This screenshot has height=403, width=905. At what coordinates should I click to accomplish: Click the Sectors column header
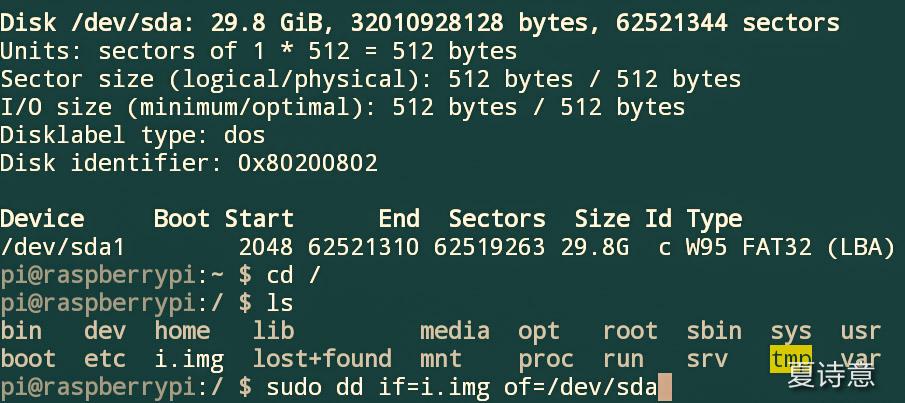click(x=497, y=219)
